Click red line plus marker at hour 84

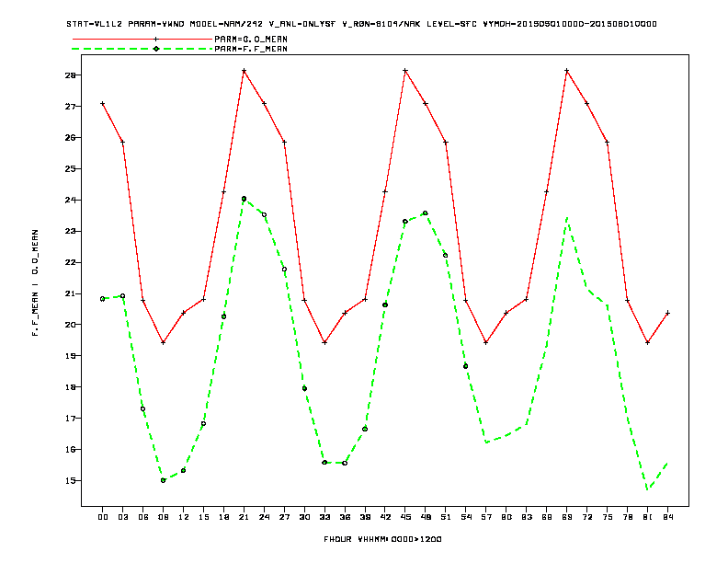tap(667, 313)
